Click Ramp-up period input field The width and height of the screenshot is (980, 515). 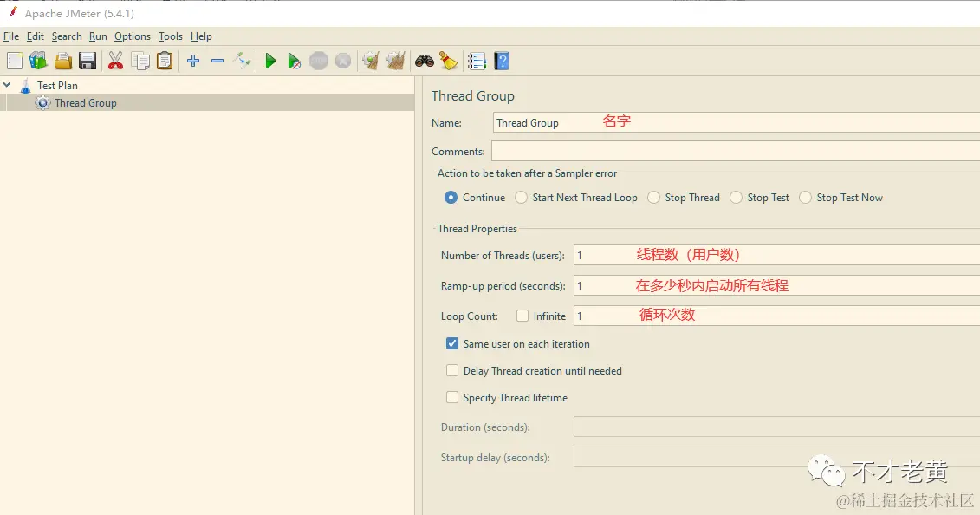click(x=777, y=285)
